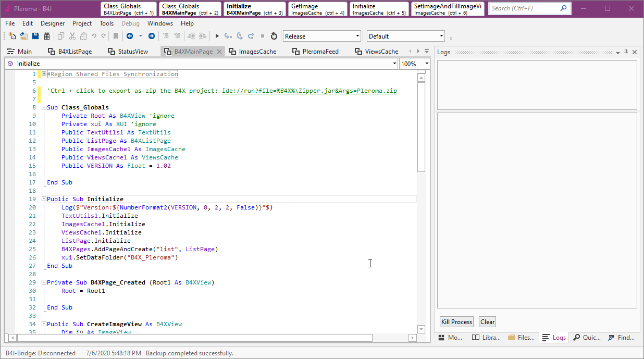Open the Logs panel options dropdown arrow
The image size is (644, 359).
click(x=617, y=53)
